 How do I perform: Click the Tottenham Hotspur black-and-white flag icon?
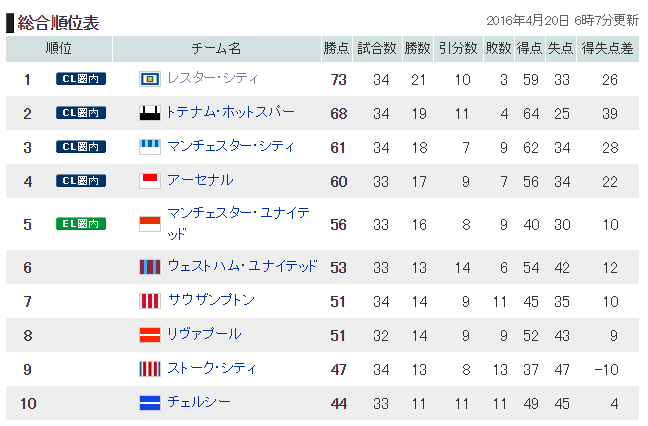point(150,113)
